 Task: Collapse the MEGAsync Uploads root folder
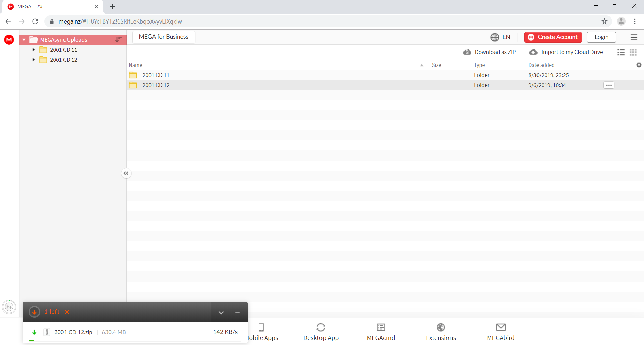[24, 40]
